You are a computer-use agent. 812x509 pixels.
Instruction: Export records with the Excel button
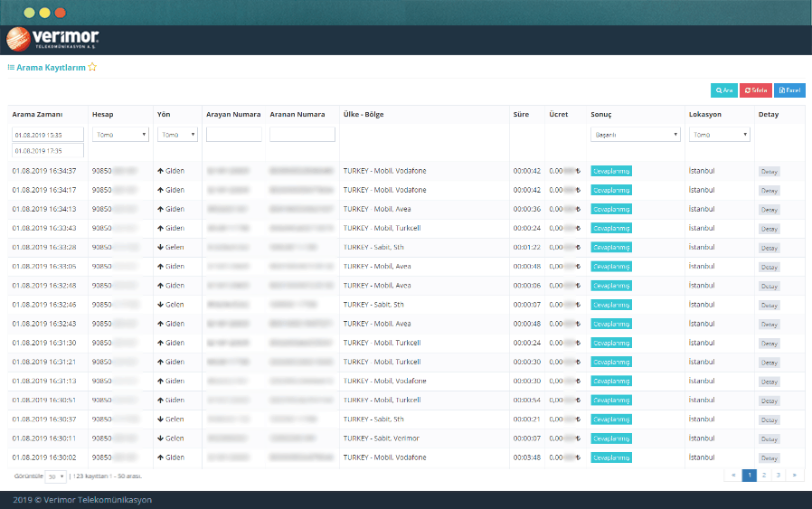789,90
